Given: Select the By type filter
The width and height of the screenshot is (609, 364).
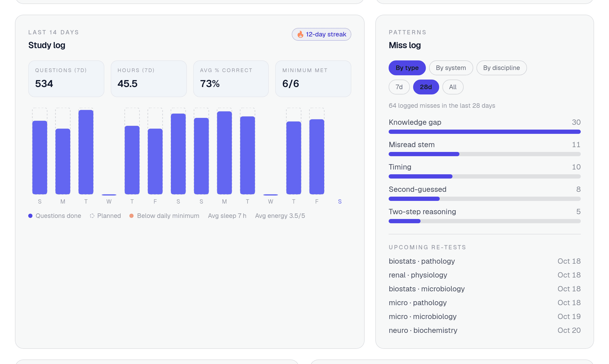Looking at the screenshot, I should point(407,68).
